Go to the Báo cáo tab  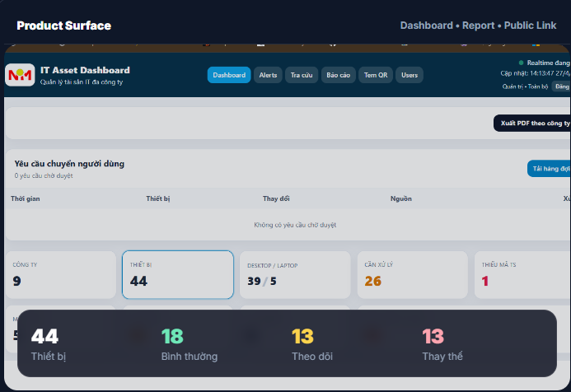[338, 75]
